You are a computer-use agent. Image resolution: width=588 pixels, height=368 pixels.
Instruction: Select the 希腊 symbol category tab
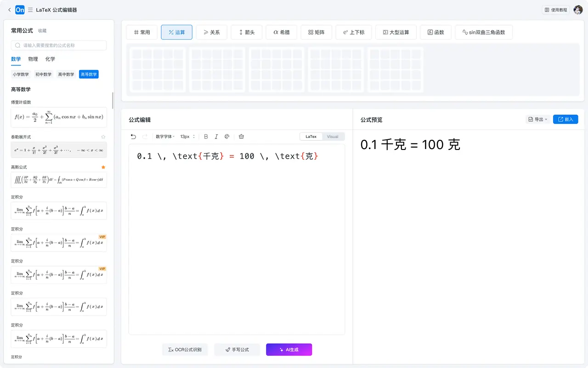point(282,32)
